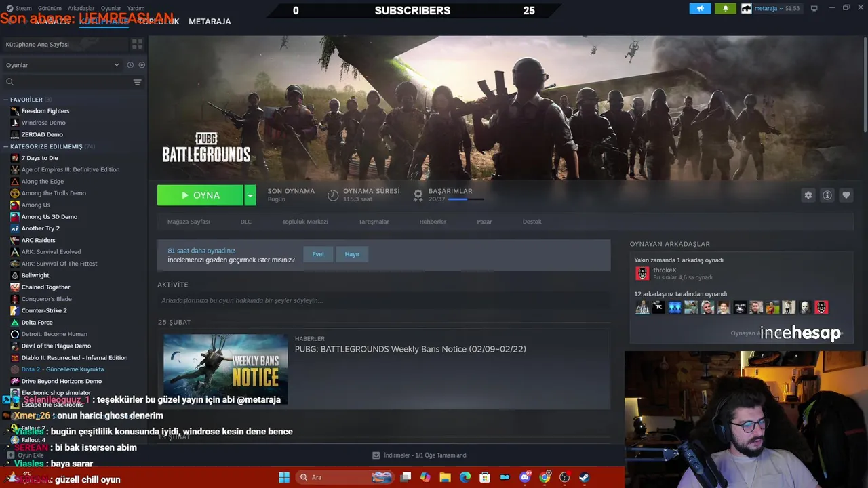Open the Pazar tab
The width and height of the screenshot is (868, 488).
484,222
